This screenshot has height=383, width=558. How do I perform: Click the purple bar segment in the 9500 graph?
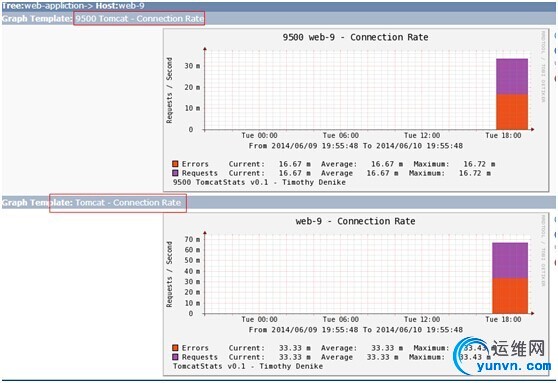click(512, 77)
